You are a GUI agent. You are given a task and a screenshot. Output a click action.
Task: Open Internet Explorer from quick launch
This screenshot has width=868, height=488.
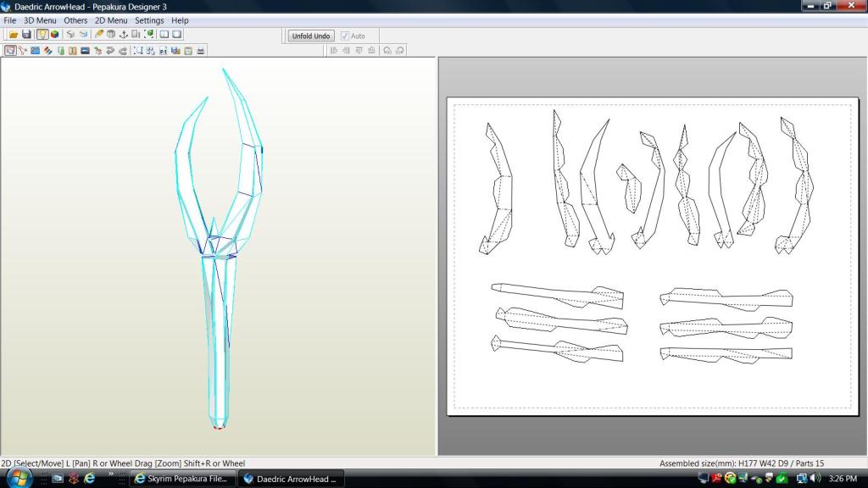point(89,478)
